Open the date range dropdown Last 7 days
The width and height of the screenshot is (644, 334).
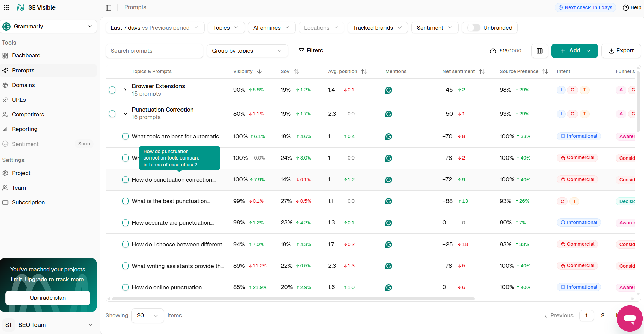tap(155, 28)
